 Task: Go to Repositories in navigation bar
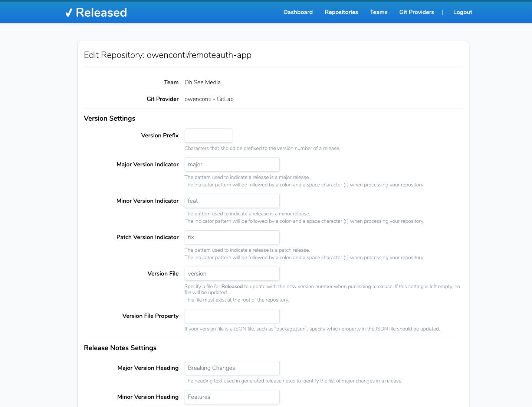point(341,12)
